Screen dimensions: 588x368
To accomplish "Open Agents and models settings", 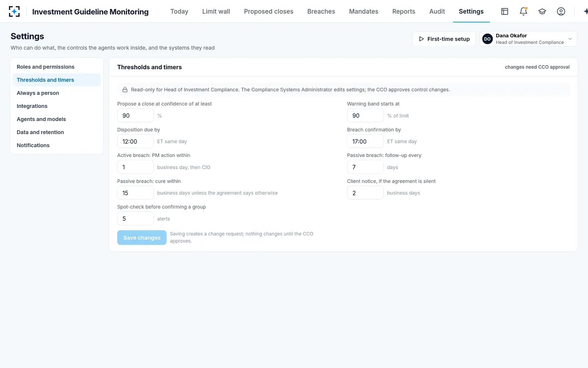I will [57, 119].
